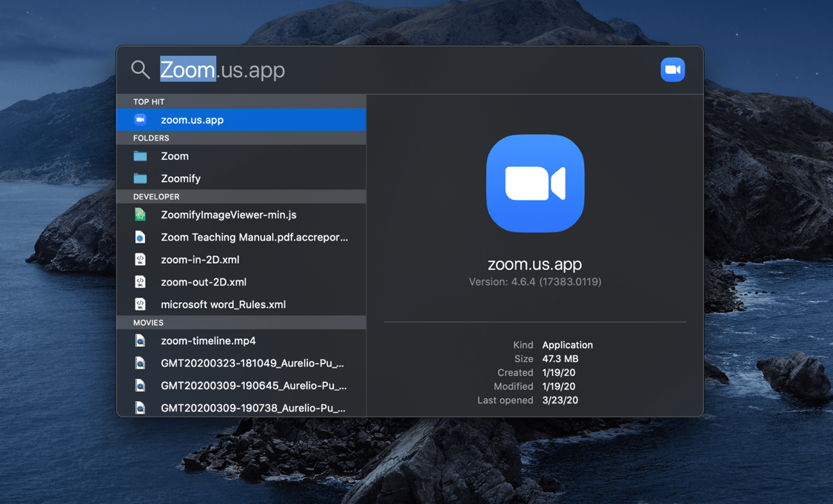
Task: Select Zoom Teaching Manual.pdf.accreport result
Action: [x=241, y=237]
